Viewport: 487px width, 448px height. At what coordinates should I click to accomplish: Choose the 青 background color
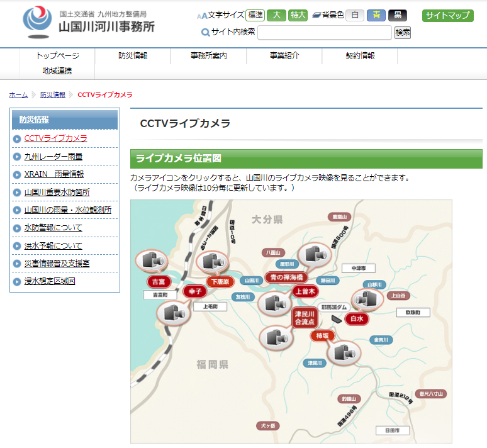click(376, 15)
